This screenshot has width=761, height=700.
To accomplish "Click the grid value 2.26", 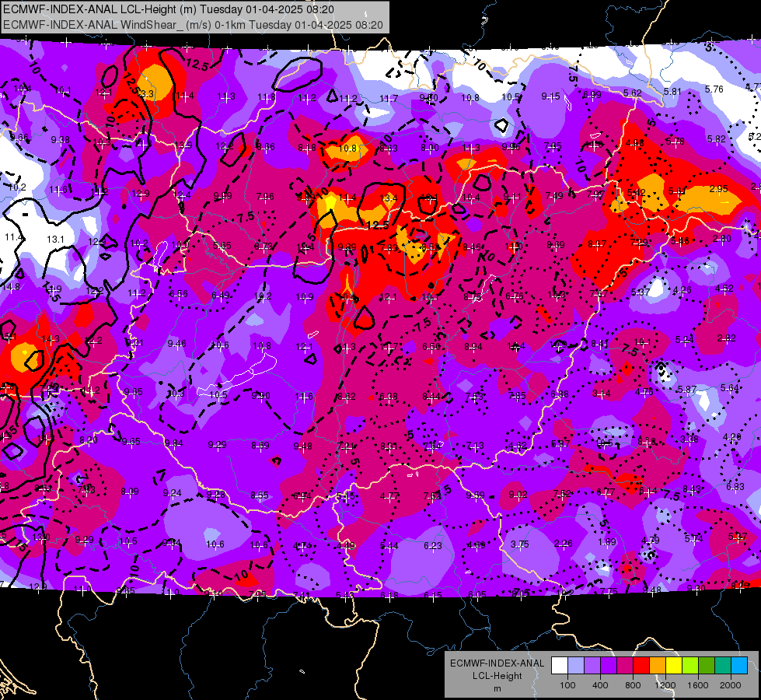I will pyautogui.click(x=563, y=544).
